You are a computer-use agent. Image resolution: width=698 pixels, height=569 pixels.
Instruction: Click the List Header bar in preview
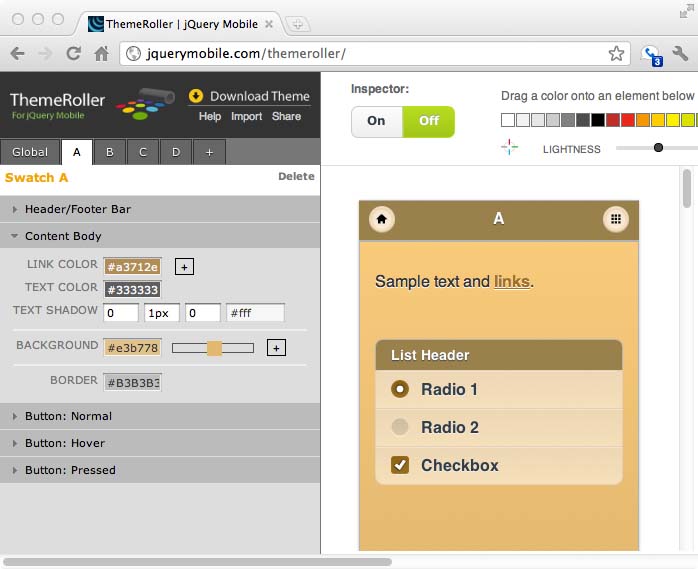coord(499,355)
